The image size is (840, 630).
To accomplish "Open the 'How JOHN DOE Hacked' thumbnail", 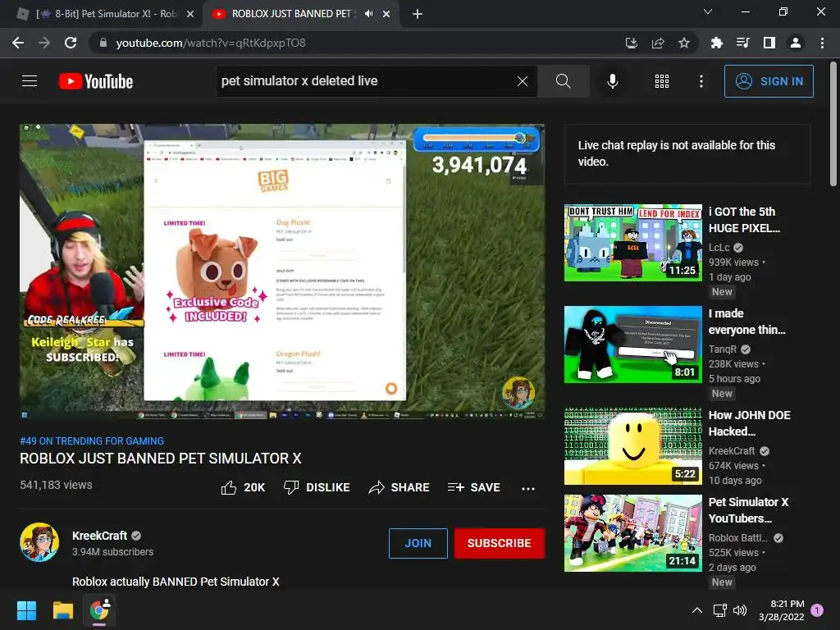I will (x=632, y=446).
